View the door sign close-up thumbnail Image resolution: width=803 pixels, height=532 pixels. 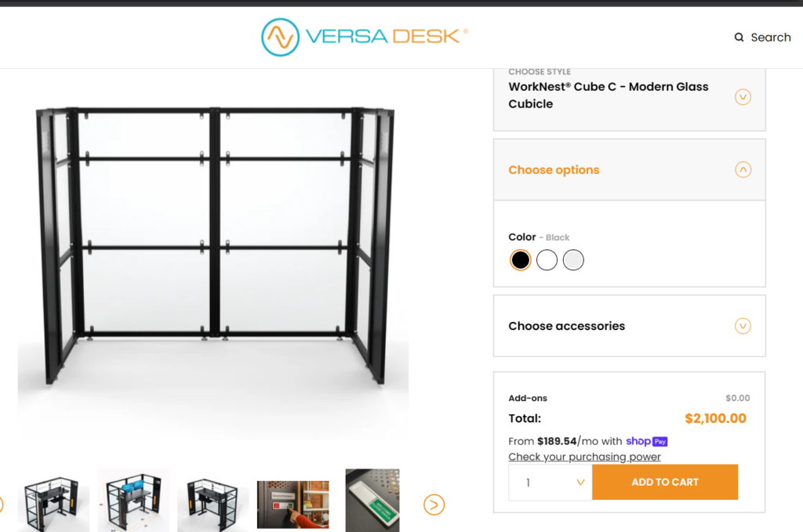point(372,501)
